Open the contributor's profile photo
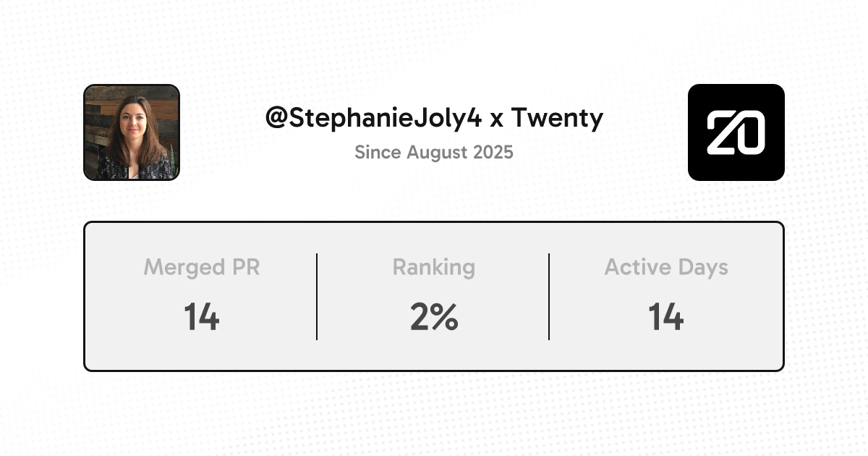 click(x=132, y=132)
